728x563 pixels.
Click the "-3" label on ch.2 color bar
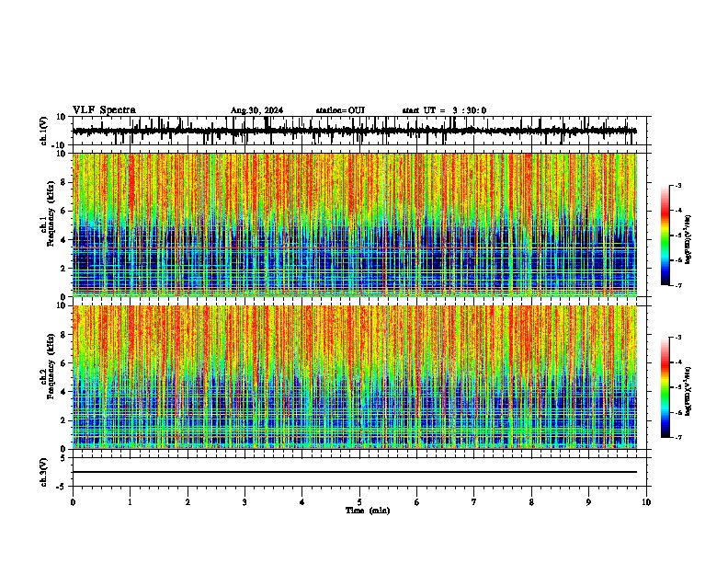click(678, 338)
